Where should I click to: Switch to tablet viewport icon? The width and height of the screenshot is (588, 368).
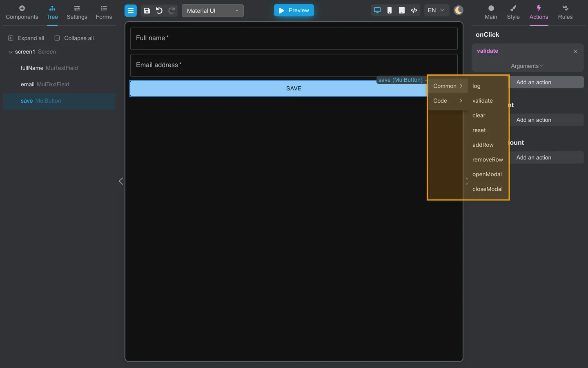coord(402,10)
